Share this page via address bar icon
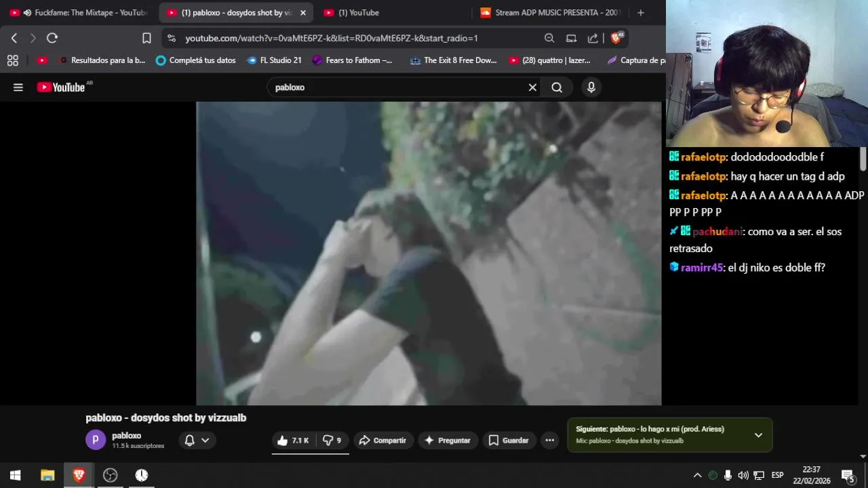The width and height of the screenshot is (868, 488). click(x=593, y=38)
